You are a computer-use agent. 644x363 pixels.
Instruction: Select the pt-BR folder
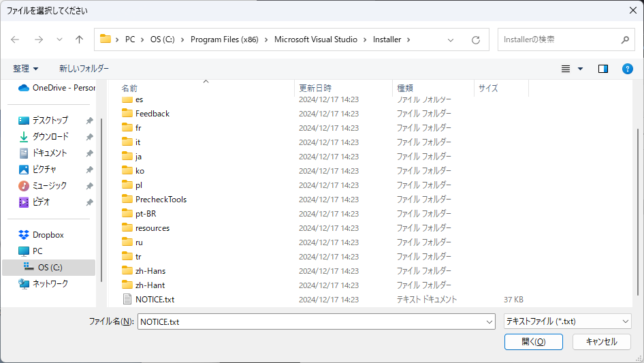146,214
